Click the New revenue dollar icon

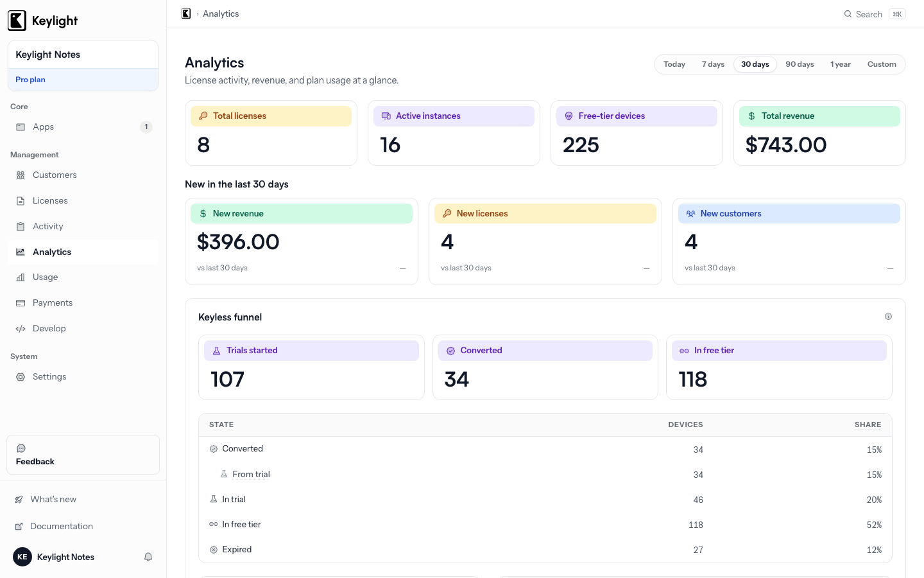click(x=203, y=214)
